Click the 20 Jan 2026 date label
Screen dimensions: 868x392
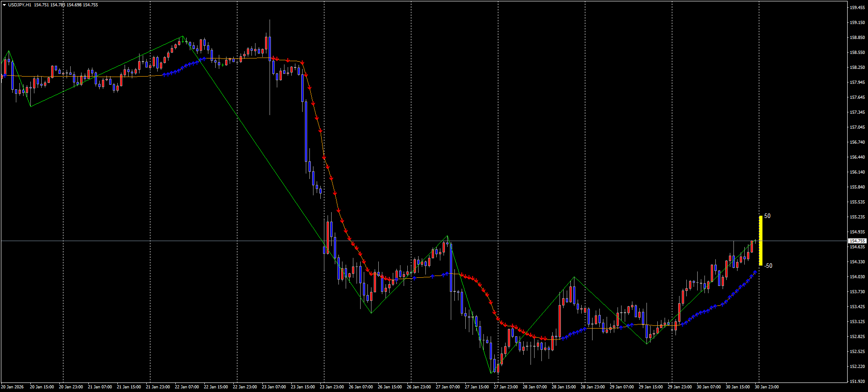12,387
